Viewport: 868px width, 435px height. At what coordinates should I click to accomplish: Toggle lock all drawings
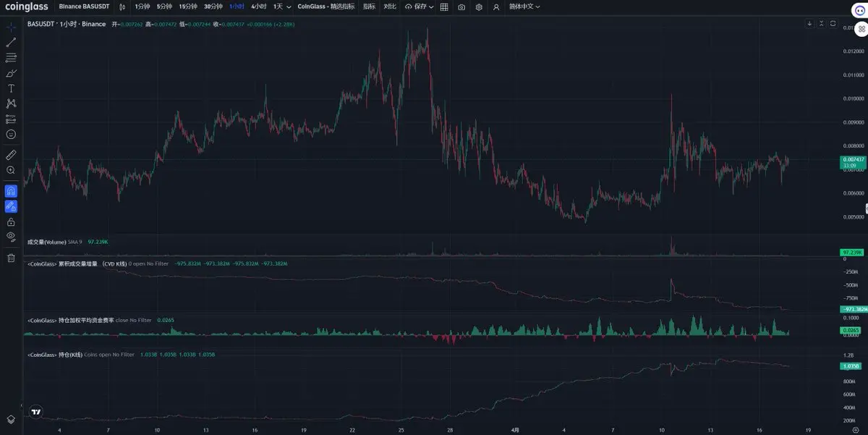11,221
